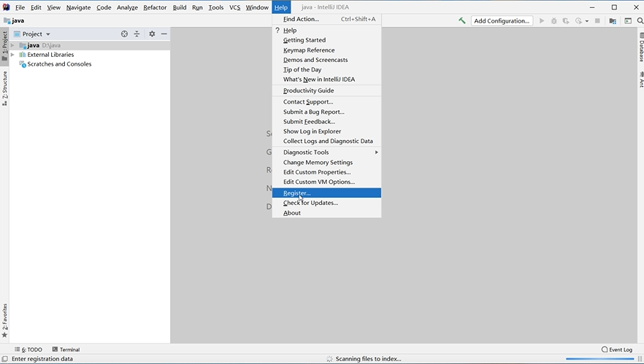Toggle the 1: Project side tab
Image resolution: width=644 pixels, height=364 pixels.
[x=4, y=46]
